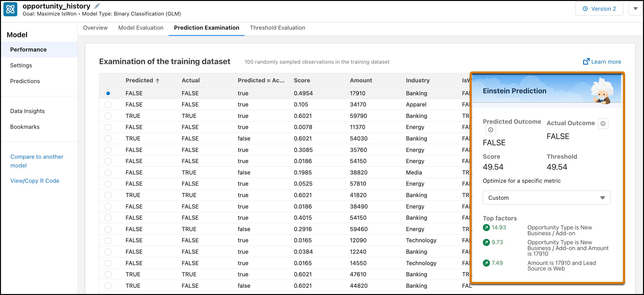Screen dimensions: 644x295
Task: Click the green arrow icon beside 7.49
Action: point(486,263)
